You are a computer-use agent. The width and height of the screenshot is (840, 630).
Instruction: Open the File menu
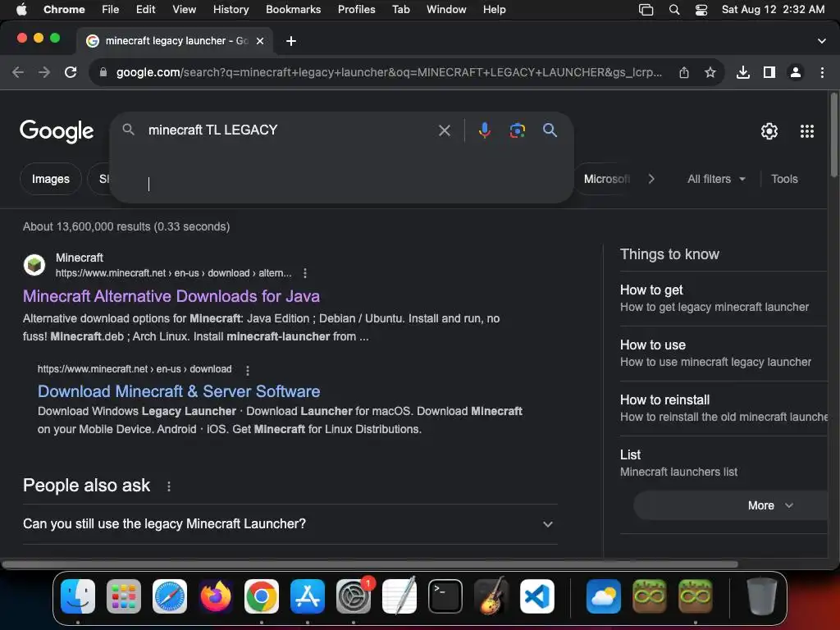(111, 10)
